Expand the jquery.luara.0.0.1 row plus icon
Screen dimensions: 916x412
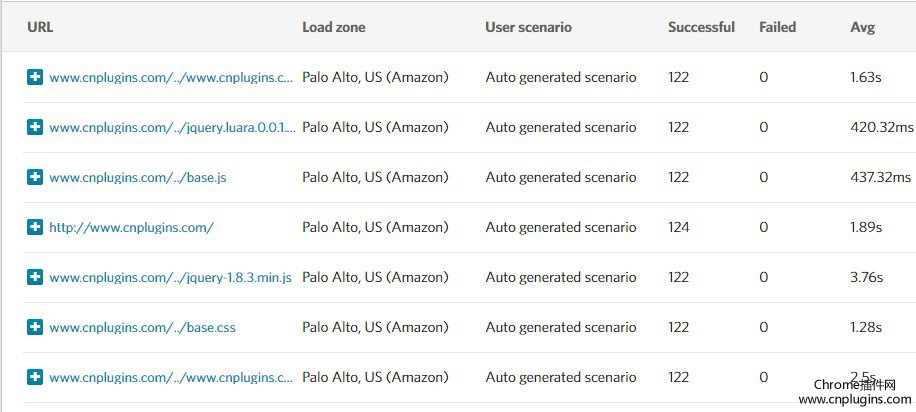(x=35, y=127)
